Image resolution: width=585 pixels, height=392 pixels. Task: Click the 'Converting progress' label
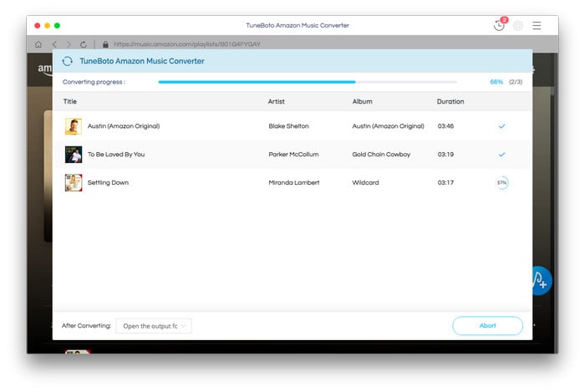94,82
